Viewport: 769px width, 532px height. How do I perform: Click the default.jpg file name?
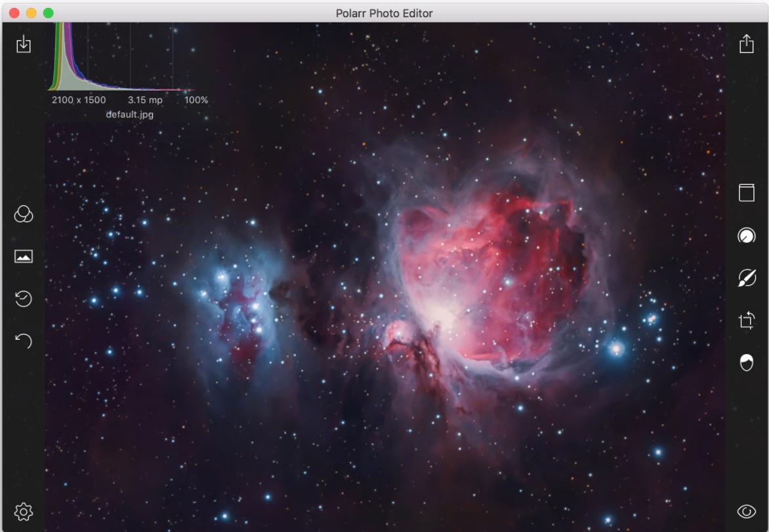[130, 115]
